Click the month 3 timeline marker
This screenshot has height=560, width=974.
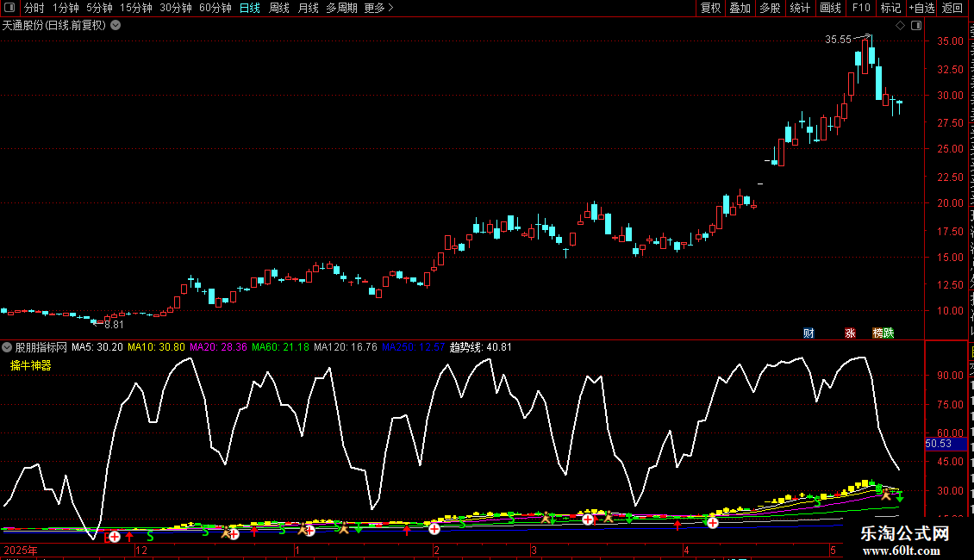click(534, 550)
